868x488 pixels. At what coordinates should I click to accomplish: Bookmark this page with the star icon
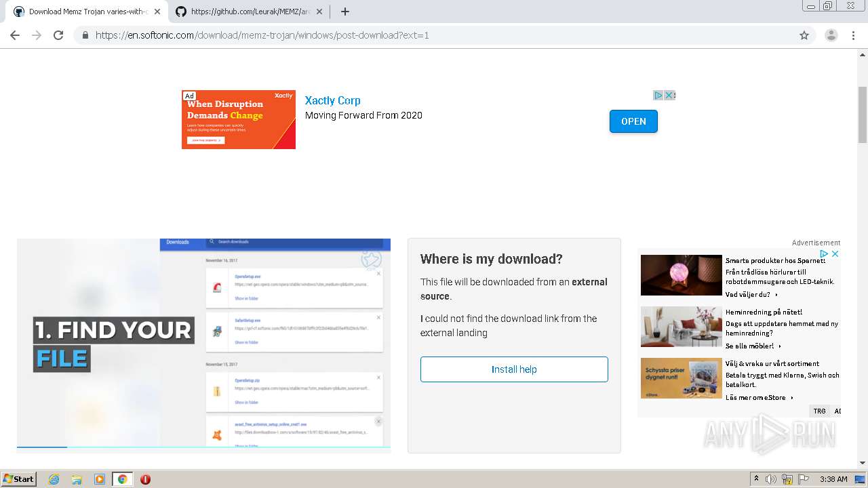(804, 35)
